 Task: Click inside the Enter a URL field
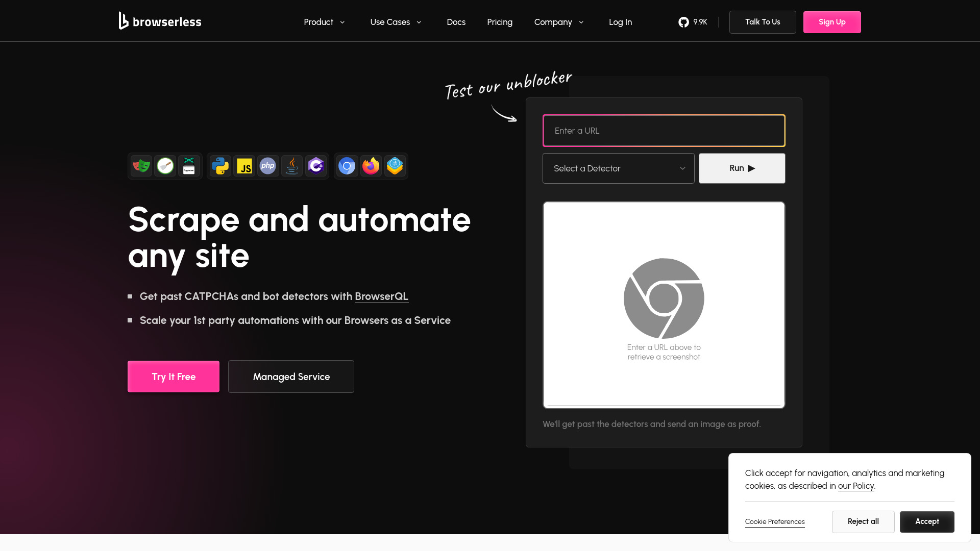coord(663,131)
